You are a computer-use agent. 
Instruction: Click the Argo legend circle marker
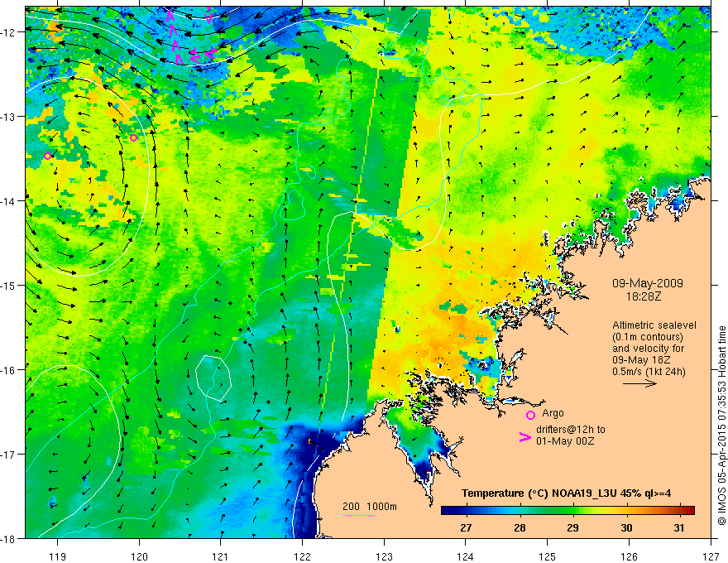530,415
